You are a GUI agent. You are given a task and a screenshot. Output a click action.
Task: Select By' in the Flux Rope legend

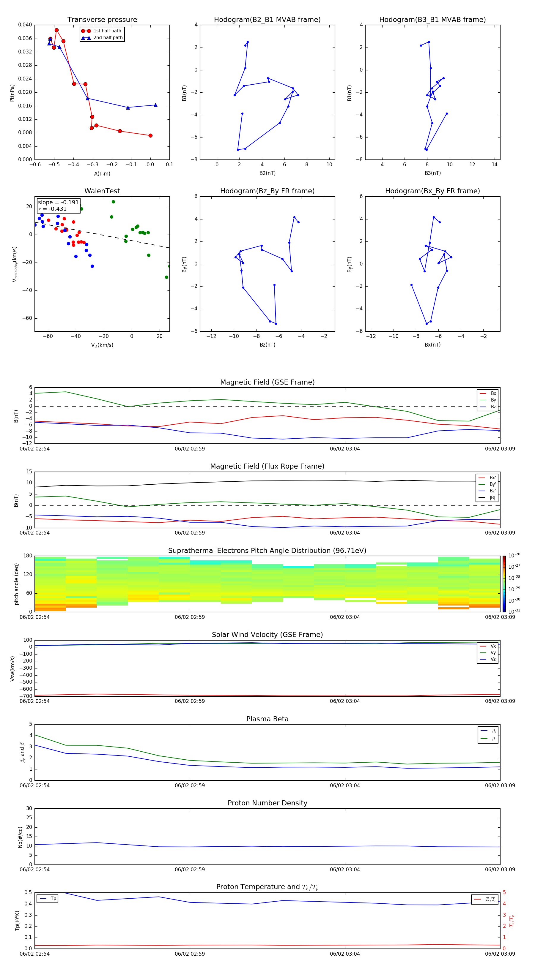tap(487, 484)
